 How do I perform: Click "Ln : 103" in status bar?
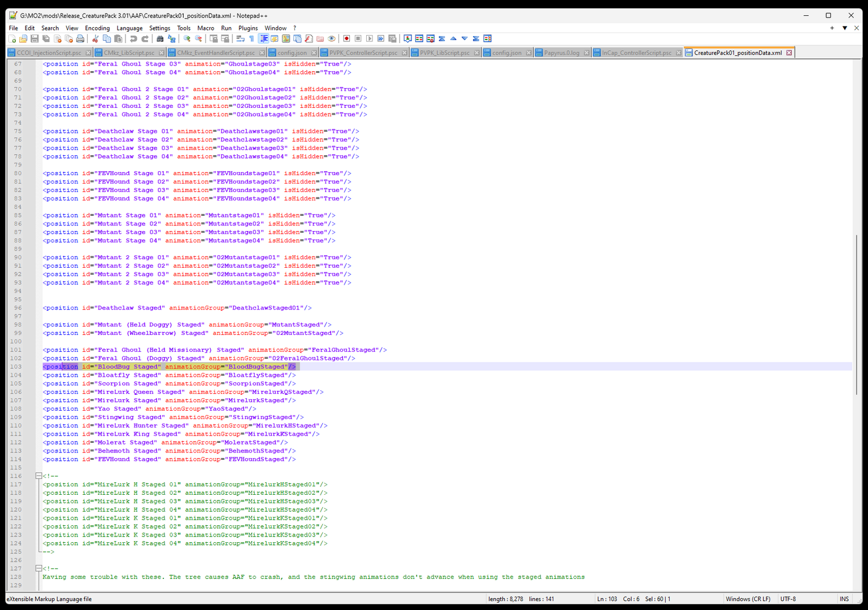[607, 599]
